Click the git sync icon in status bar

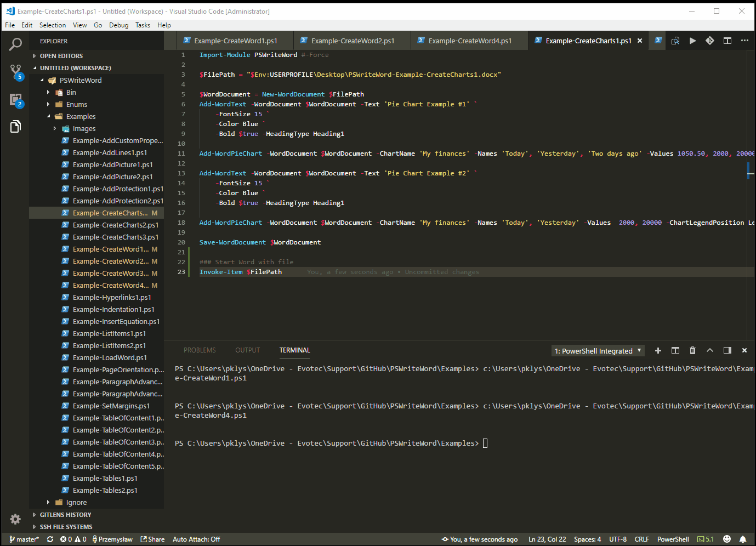50,539
